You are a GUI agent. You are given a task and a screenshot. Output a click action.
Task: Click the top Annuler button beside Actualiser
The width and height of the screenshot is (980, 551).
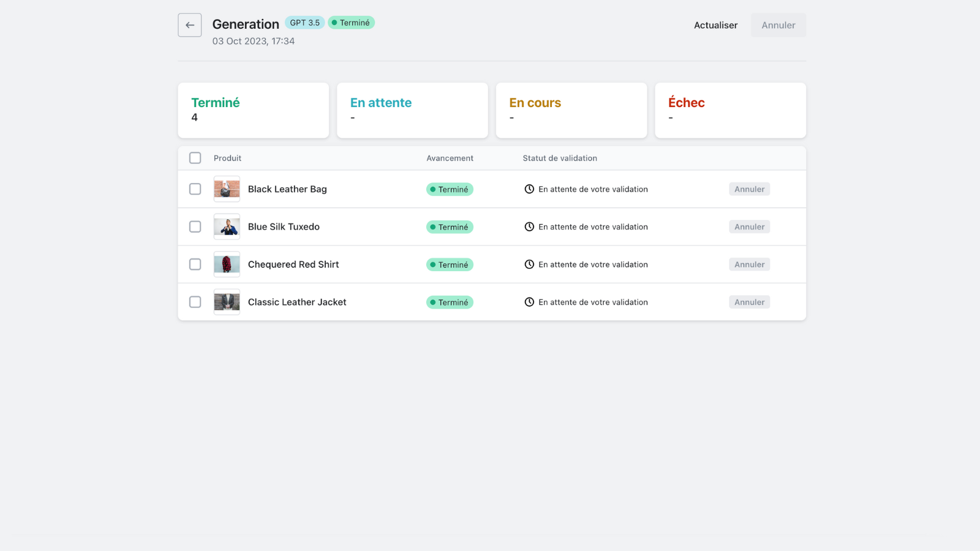click(778, 25)
